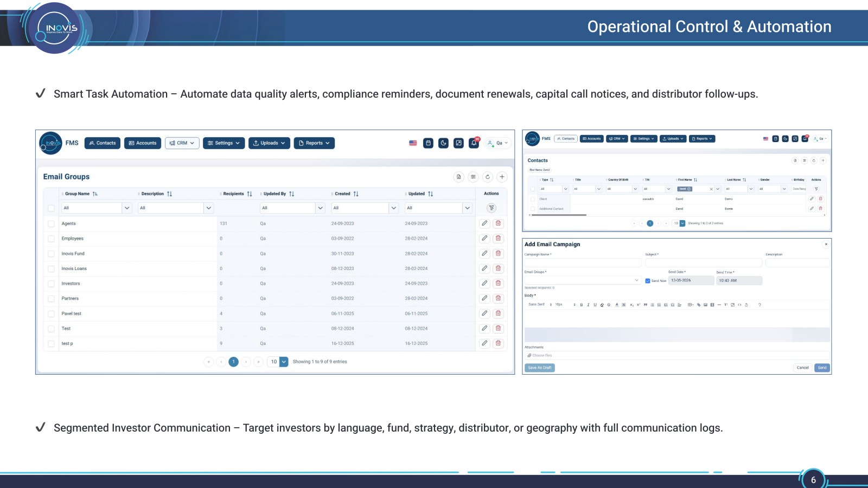Check the Inovis Loans row checkbox
The height and width of the screenshot is (488, 868).
[51, 268]
